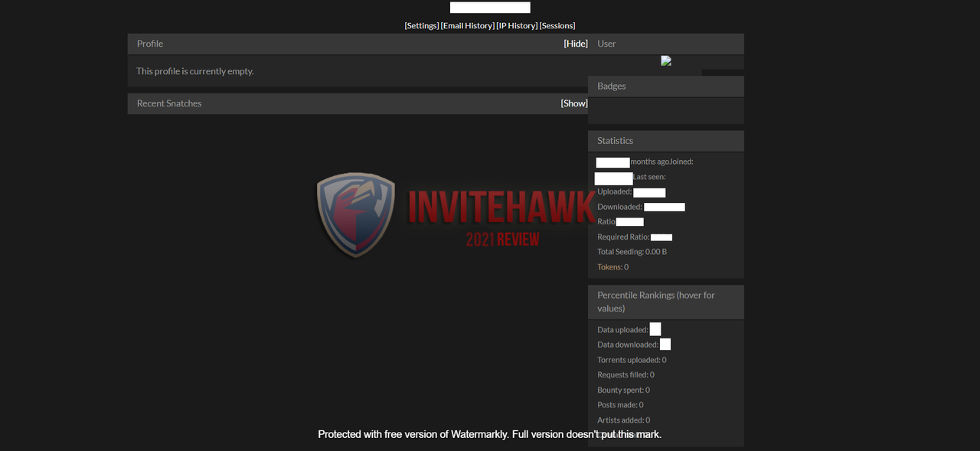Click the Artists added: 0 row
980x451 pixels.
point(623,420)
